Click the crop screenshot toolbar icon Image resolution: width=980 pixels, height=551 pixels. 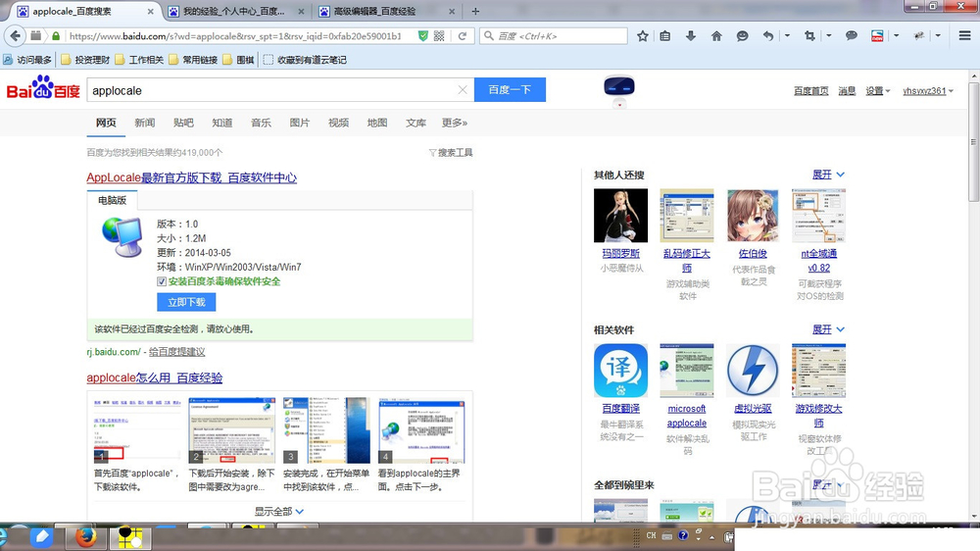[809, 36]
